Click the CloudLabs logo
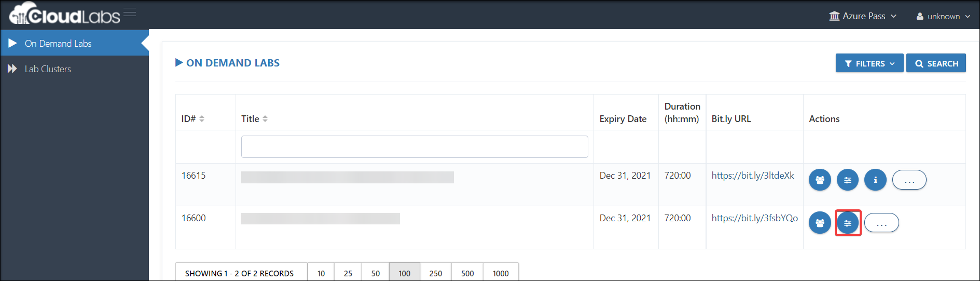 point(64,14)
